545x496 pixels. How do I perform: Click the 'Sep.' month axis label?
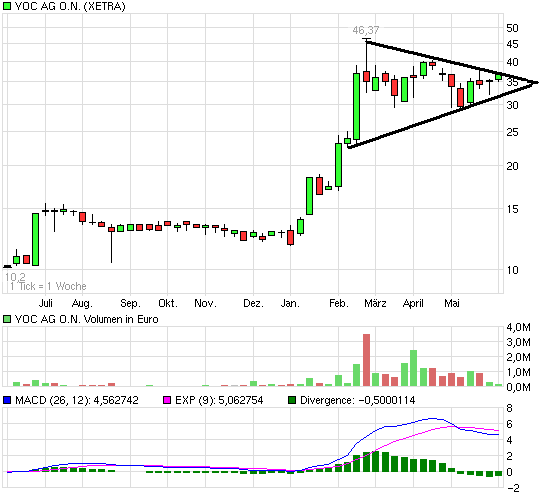130,303
